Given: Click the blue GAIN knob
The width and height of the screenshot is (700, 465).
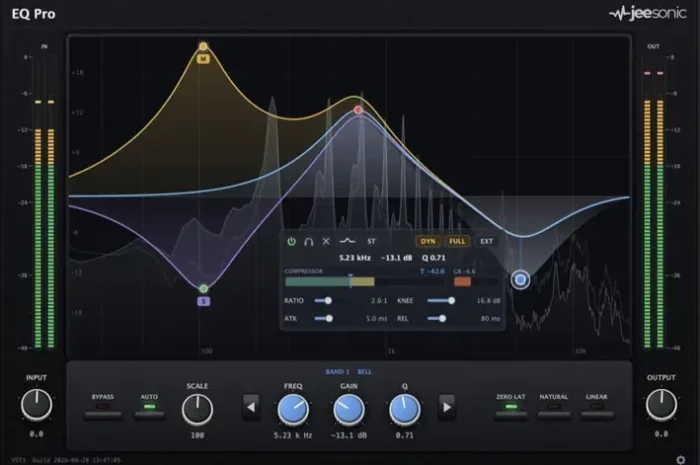Looking at the screenshot, I should pos(349,409).
